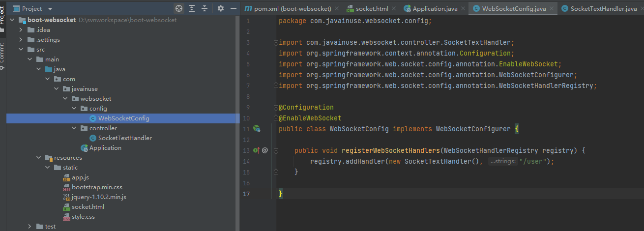Toggle code folding at line 13 method
This screenshot has height=231, width=644.
coord(276,150)
